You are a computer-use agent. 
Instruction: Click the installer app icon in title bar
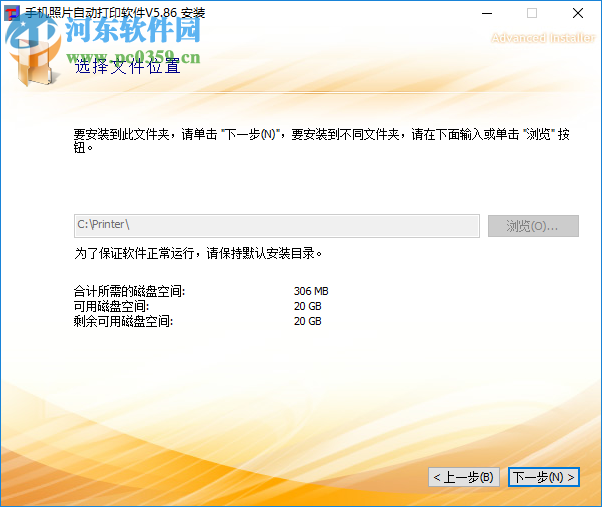[x=12, y=13]
